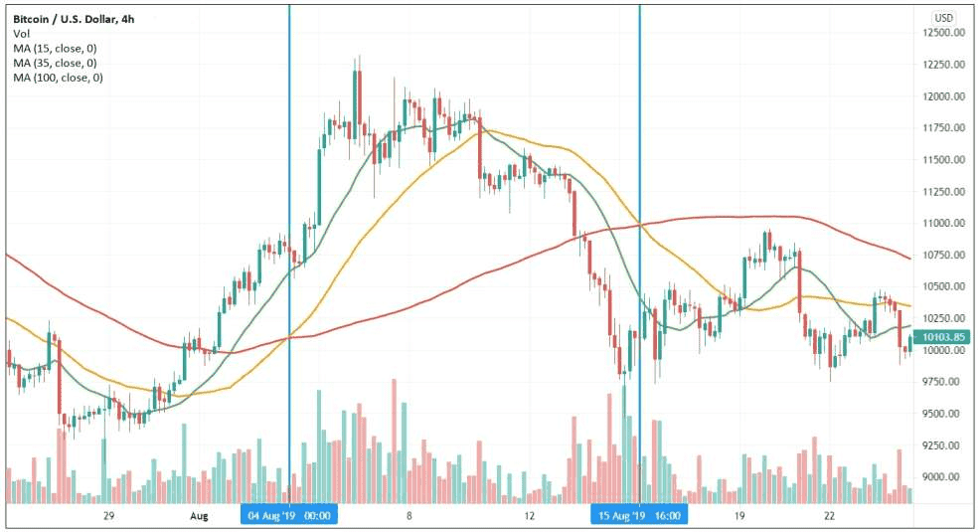
Task: Select the MA (35, close, 0) legend entry
Action: click(56, 63)
